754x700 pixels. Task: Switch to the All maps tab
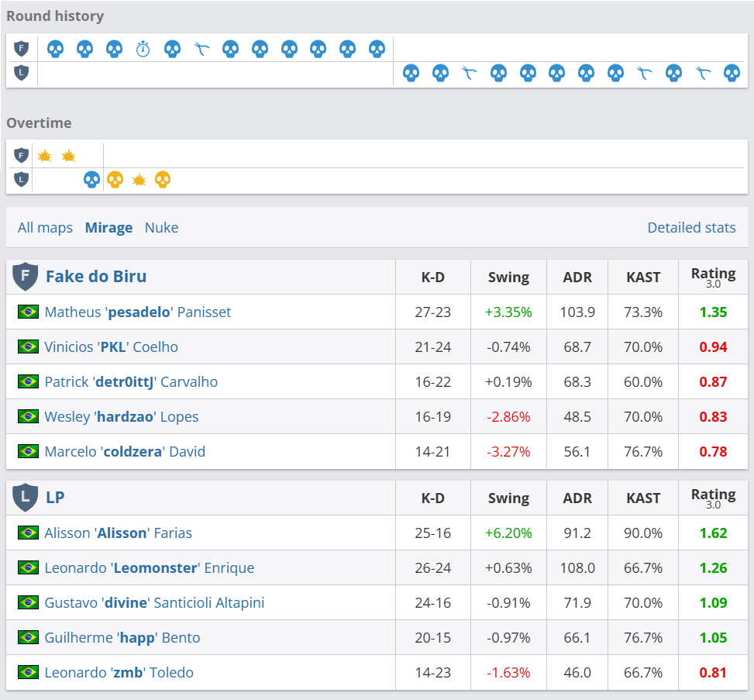[45, 227]
